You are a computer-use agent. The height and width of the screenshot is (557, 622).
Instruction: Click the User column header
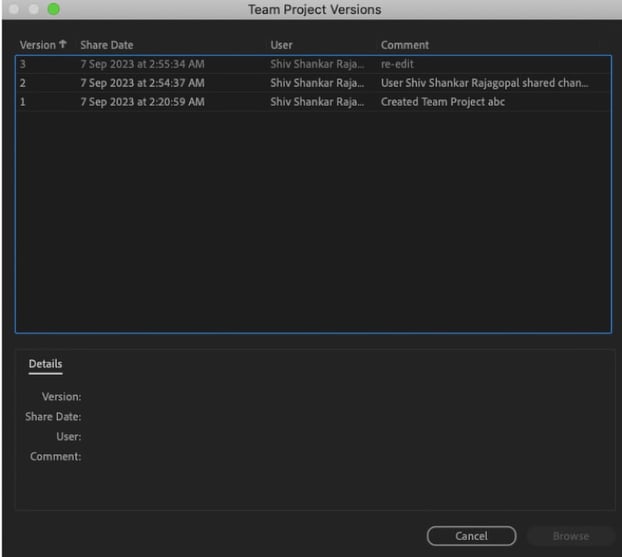(281, 45)
